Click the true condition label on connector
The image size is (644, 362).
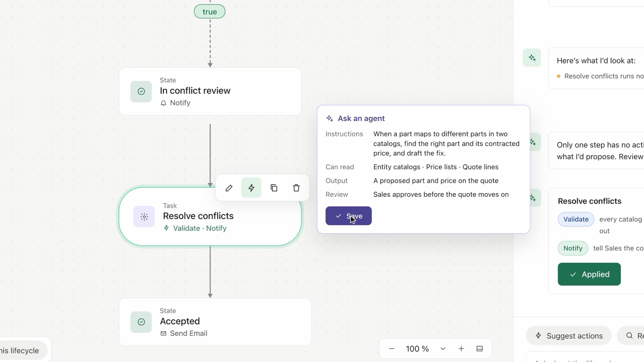point(210,12)
